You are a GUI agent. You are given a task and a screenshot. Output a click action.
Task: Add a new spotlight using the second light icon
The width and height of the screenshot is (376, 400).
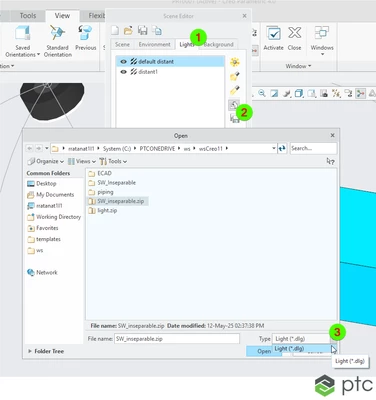pos(235,76)
